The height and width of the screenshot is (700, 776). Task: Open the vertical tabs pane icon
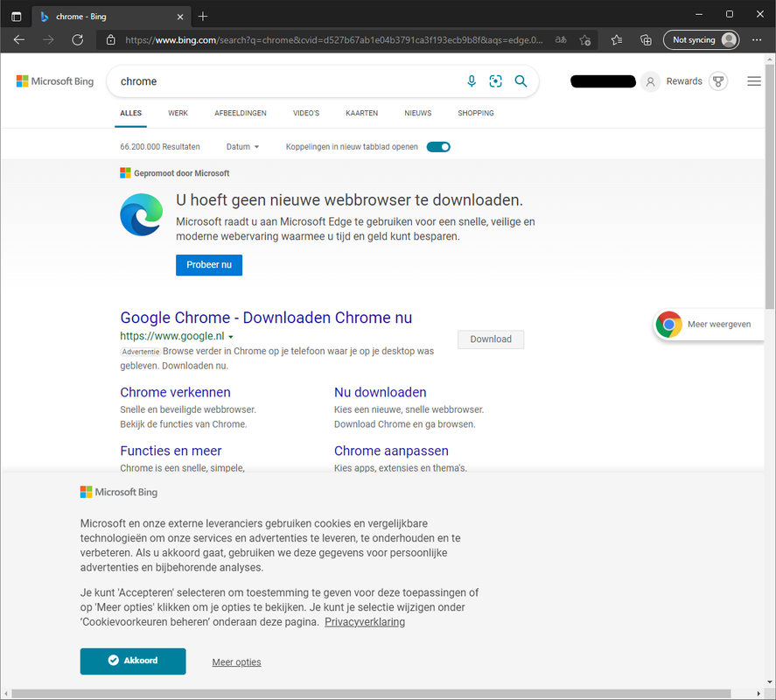tap(17, 17)
